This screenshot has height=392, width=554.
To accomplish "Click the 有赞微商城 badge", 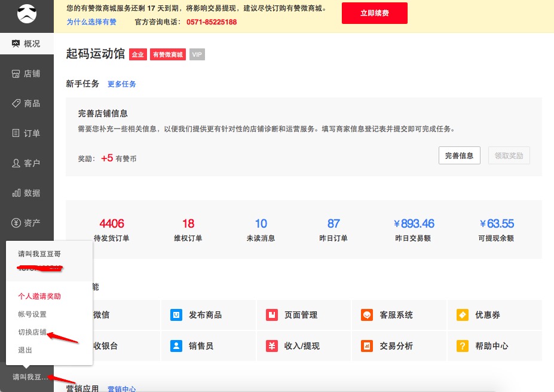I will click(x=168, y=54).
